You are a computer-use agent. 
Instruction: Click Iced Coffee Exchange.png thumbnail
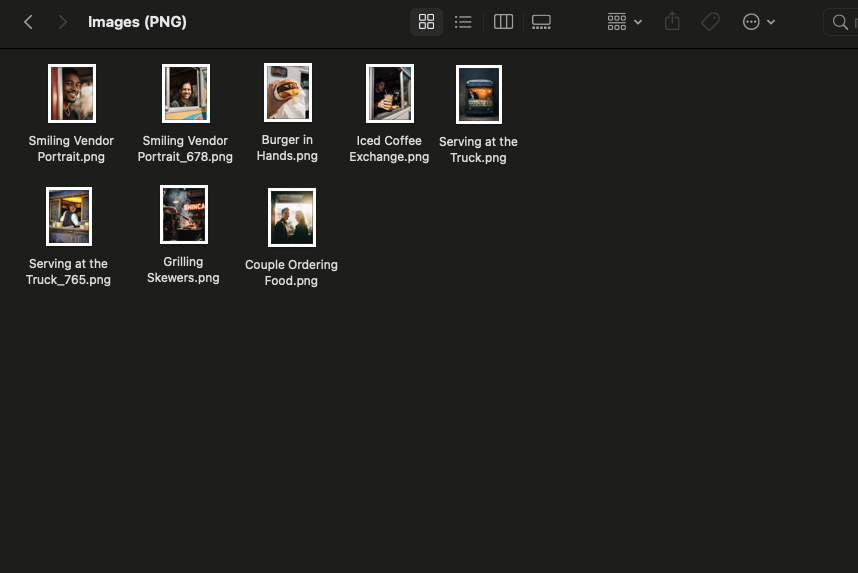[389, 93]
